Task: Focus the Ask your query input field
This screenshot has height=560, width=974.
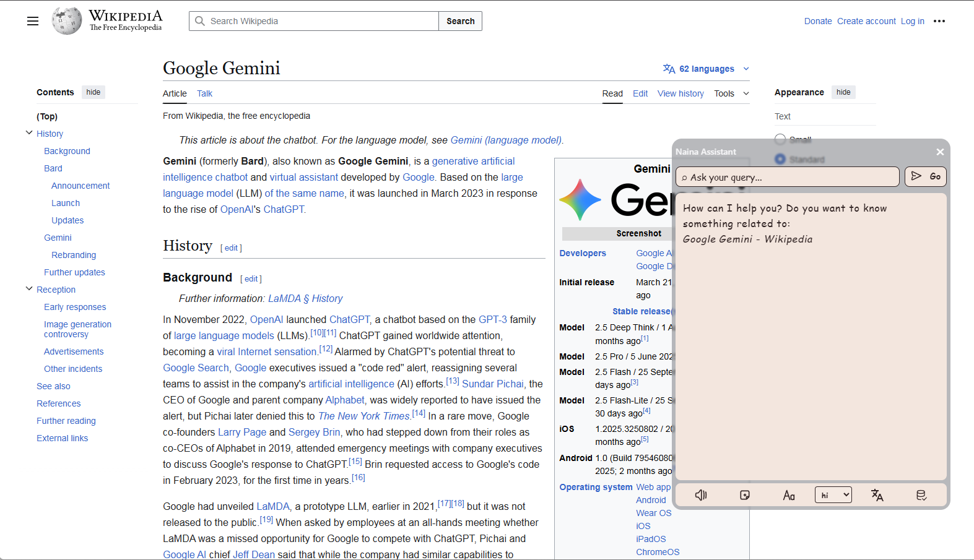Action: (x=788, y=177)
